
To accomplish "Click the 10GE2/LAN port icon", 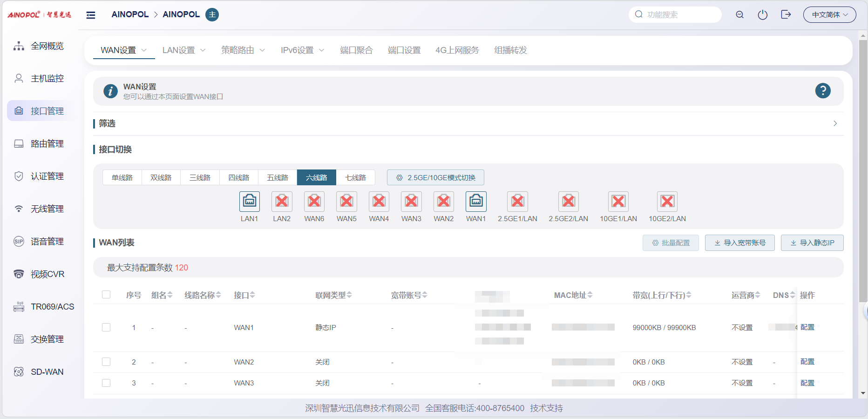I will point(667,202).
